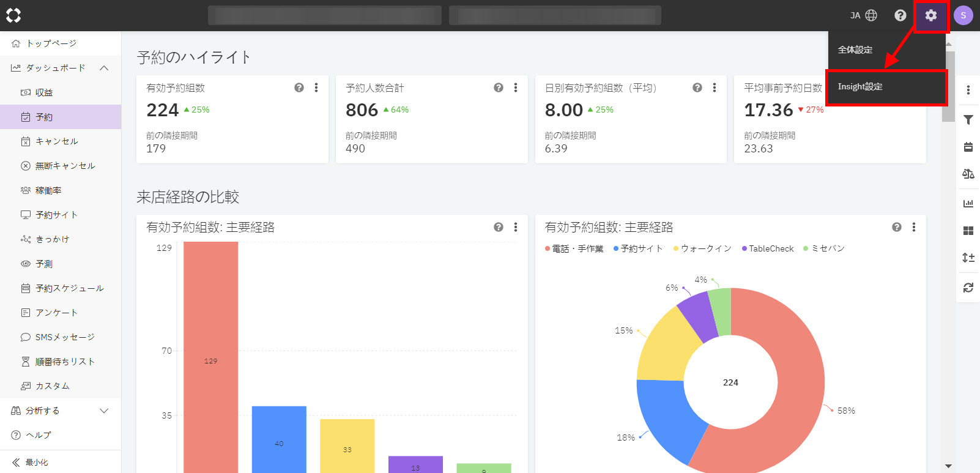
Task: Open ヘルプ in the sidebar
Action: click(x=60, y=435)
